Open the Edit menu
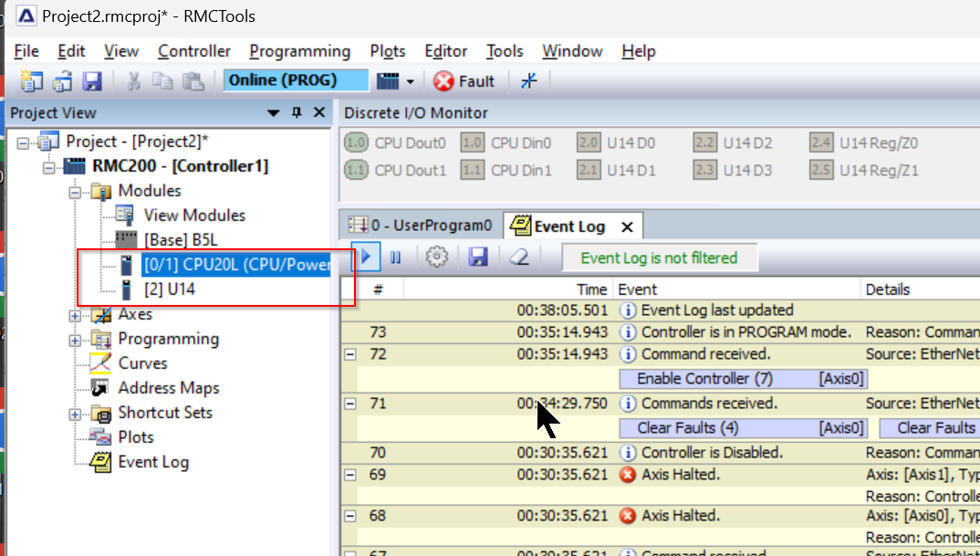980x556 pixels. 71,51
